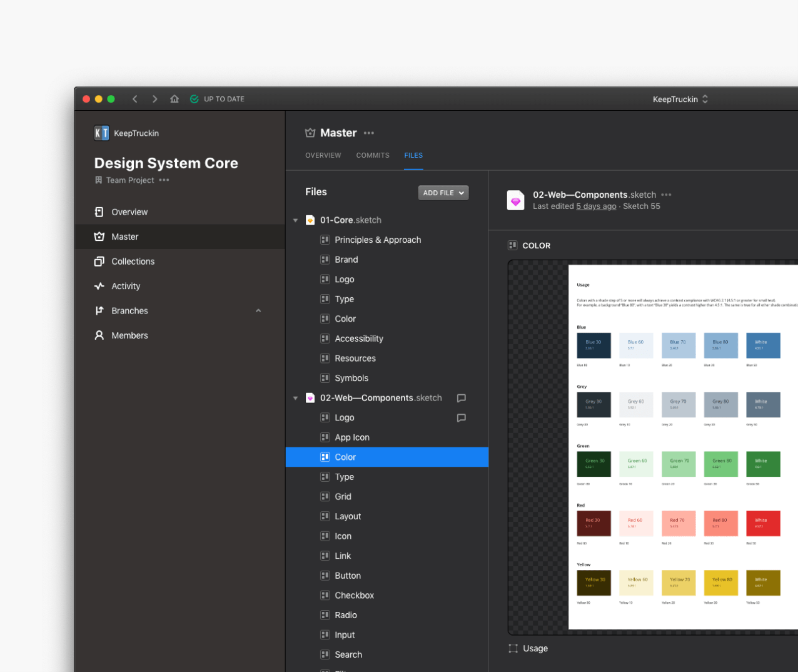
Task: Click the KT KeepTruckin logo icon
Action: pyautogui.click(x=101, y=133)
